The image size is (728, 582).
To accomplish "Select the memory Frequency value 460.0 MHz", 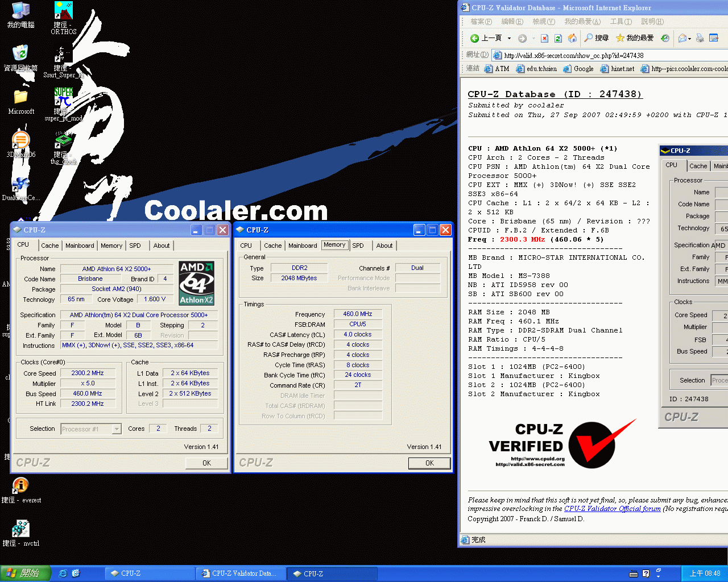I will coord(358,314).
